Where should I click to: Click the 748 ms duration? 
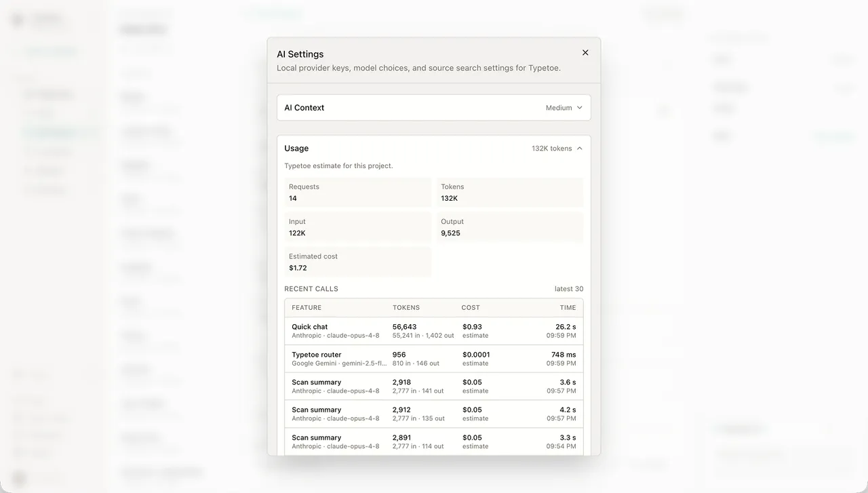point(564,355)
